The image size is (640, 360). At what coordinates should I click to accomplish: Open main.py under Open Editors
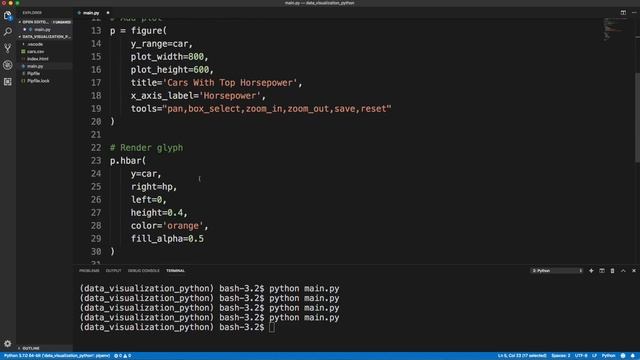(x=42, y=29)
